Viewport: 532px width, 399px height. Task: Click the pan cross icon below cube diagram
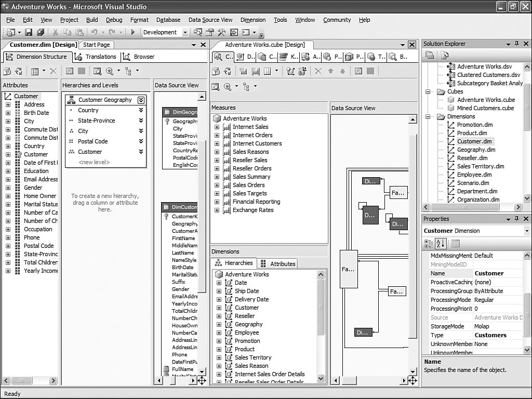(413, 380)
